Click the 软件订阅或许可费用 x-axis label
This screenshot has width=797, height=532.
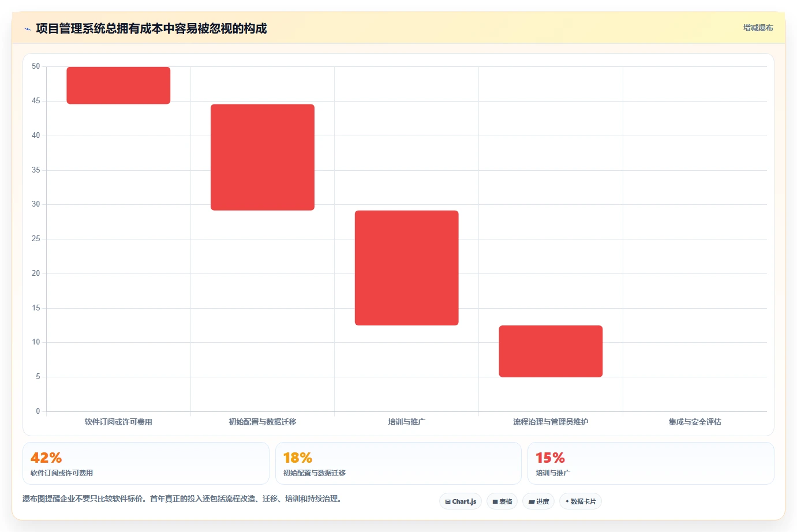point(118,422)
